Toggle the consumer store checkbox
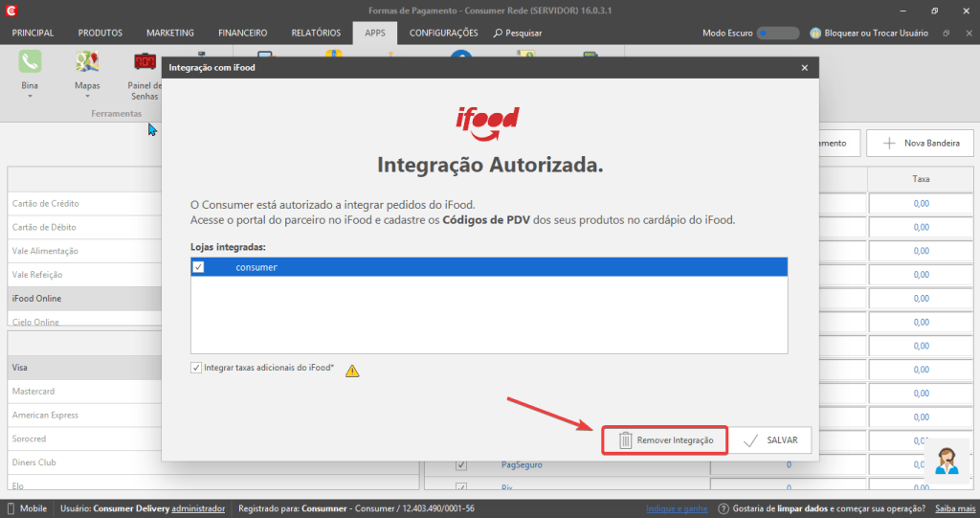Screen dimensions: 980x518 point(198,267)
